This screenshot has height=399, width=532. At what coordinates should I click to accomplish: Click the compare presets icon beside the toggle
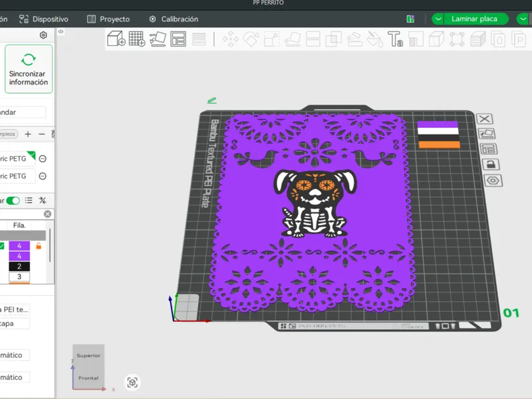43,201
